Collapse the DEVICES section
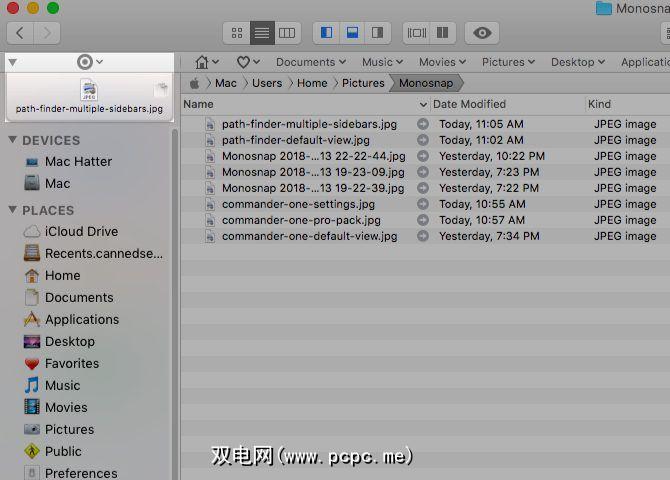Screen dimensions: 670x480 13,140
